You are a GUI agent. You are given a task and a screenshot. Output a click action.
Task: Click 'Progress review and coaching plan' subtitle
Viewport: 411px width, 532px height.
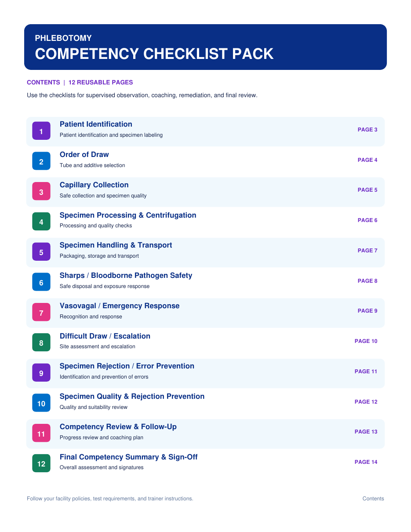(102, 437)
